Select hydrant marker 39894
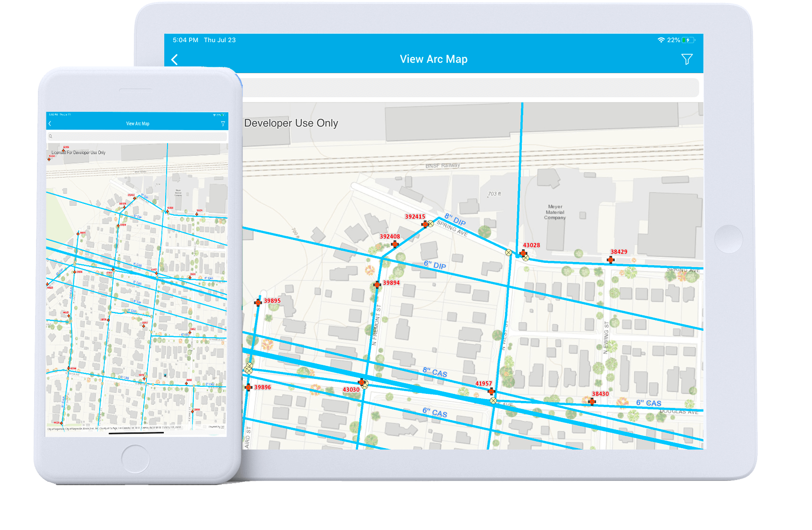The image size is (812, 530). coord(377,285)
